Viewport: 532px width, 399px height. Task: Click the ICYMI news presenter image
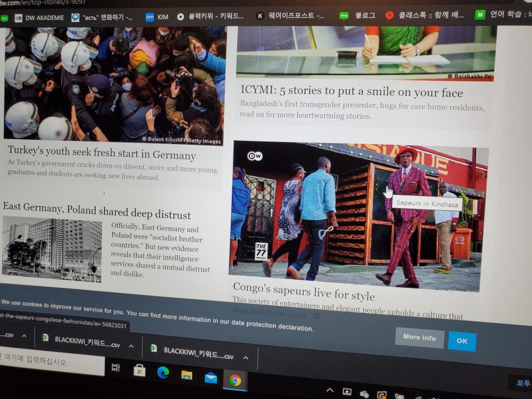point(366,53)
